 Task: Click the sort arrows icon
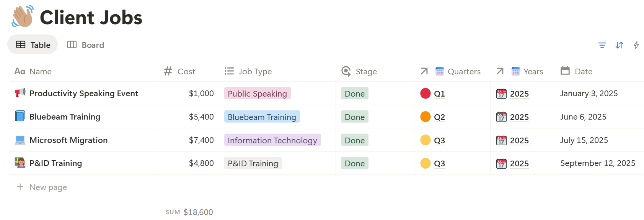point(619,45)
